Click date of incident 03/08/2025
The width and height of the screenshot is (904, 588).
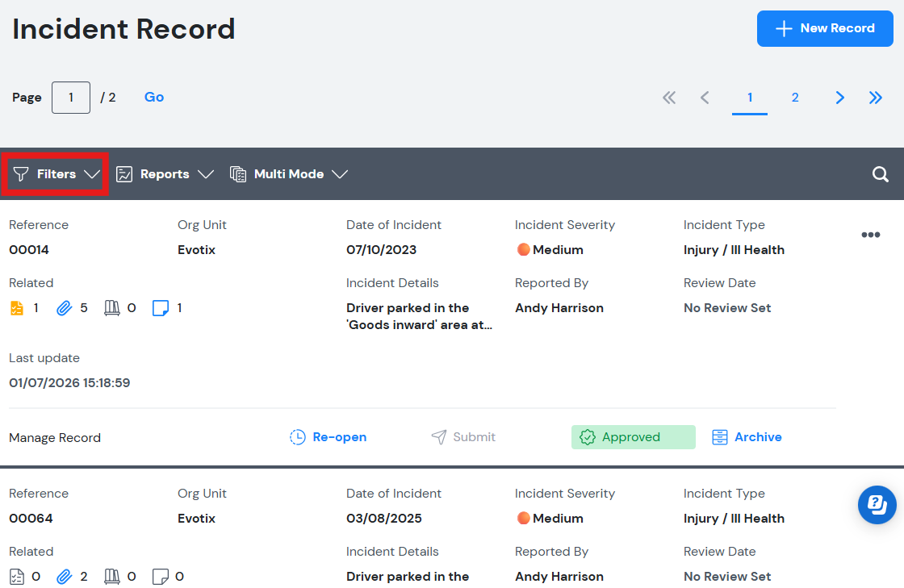coord(384,519)
